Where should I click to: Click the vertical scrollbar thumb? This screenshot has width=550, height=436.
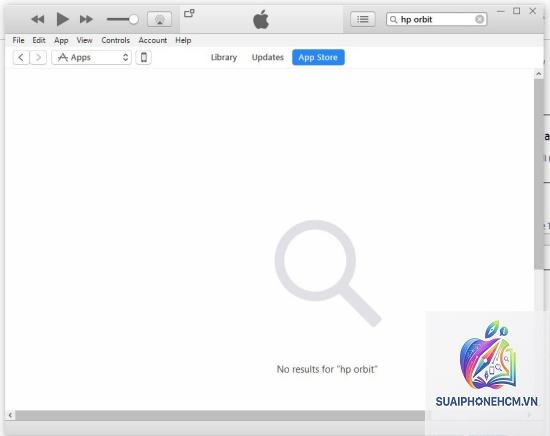539,174
